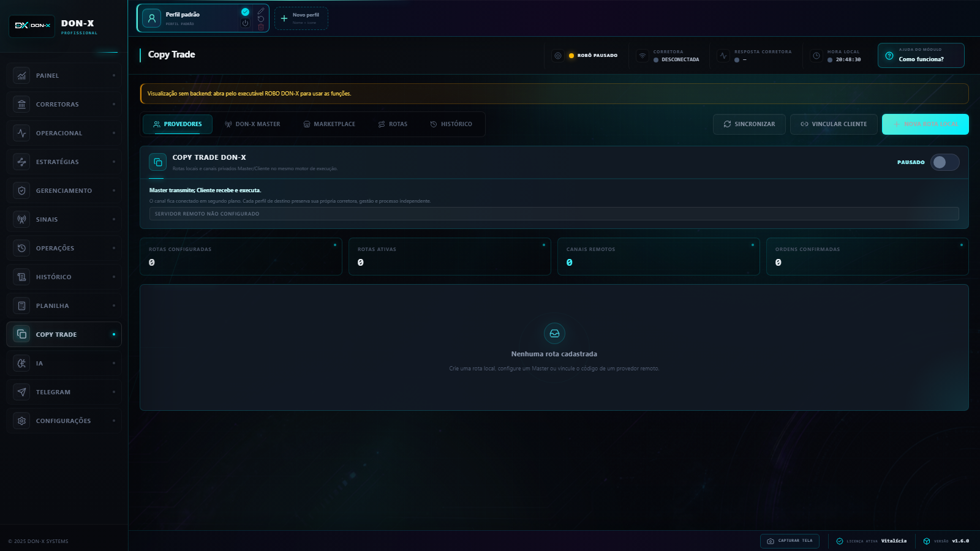This screenshot has height=551, width=980.
Task: Open Painel from the sidebar
Action: tap(64, 75)
